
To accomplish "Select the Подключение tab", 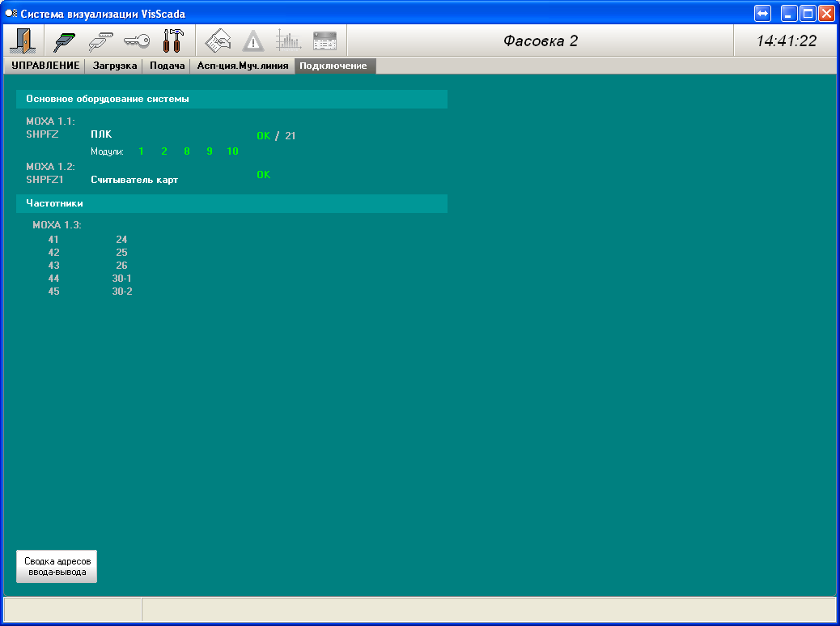I will (333, 66).
